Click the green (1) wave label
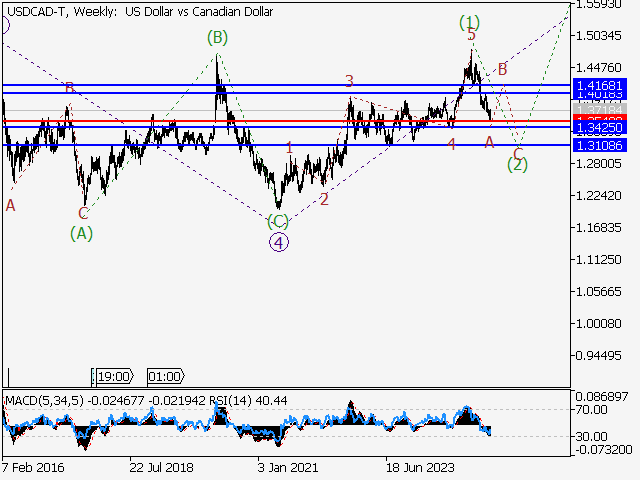640x480 pixels. click(x=470, y=21)
